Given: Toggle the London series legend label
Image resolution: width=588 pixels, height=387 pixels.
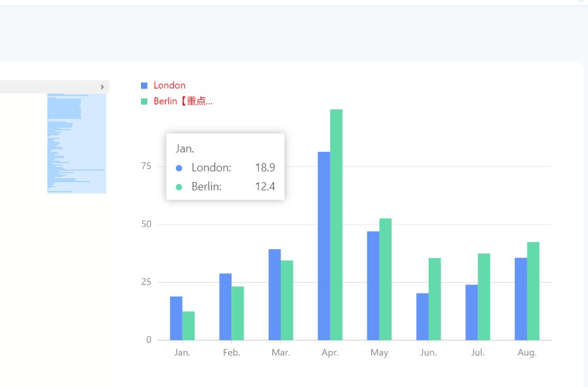Looking at the screenshot, I should (169, 85).
